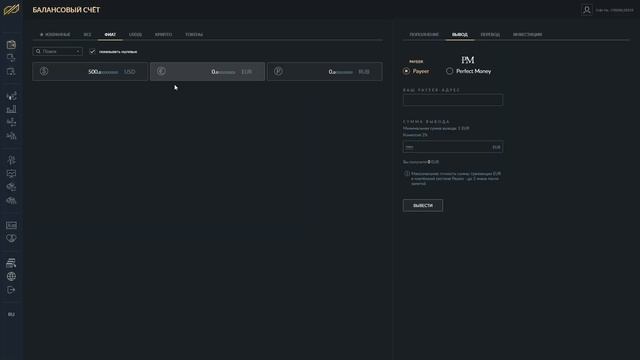The width and height of the screenshot is (640, 360).
Task: Switch to the Инвестиции tab
Action: [527, 35]
